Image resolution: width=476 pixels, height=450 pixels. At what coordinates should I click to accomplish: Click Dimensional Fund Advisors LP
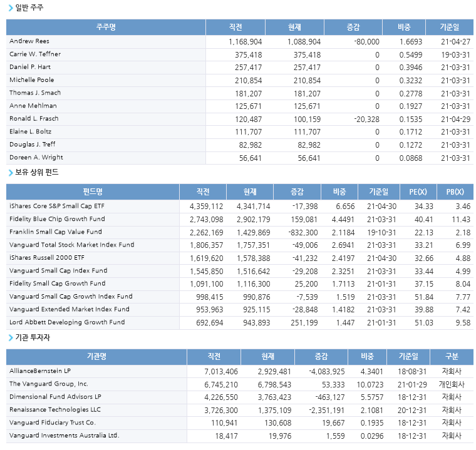coord(55,397)
